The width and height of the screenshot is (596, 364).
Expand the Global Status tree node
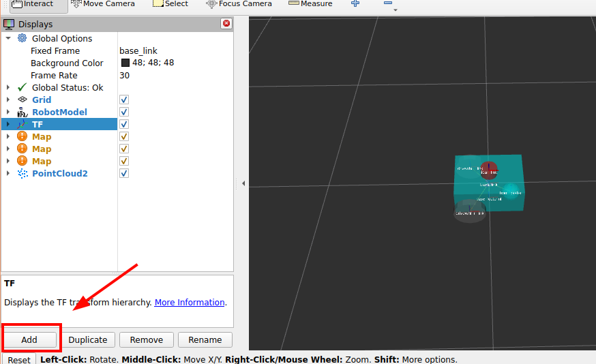click(8, 87)
